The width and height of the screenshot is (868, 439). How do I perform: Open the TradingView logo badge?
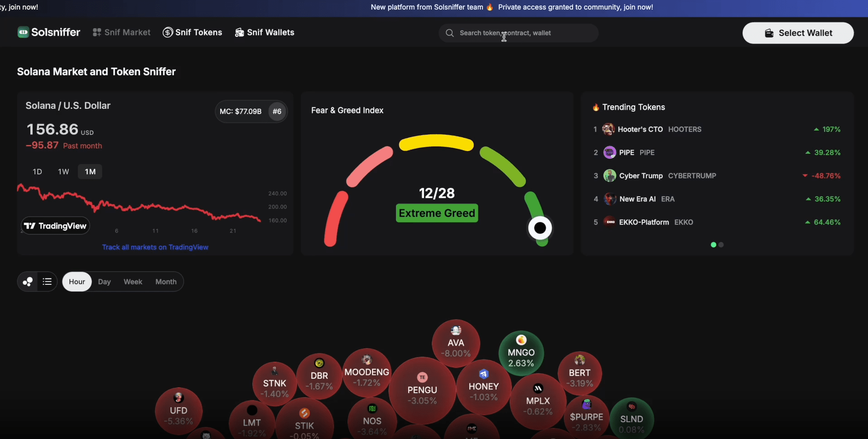click(55, 226)
